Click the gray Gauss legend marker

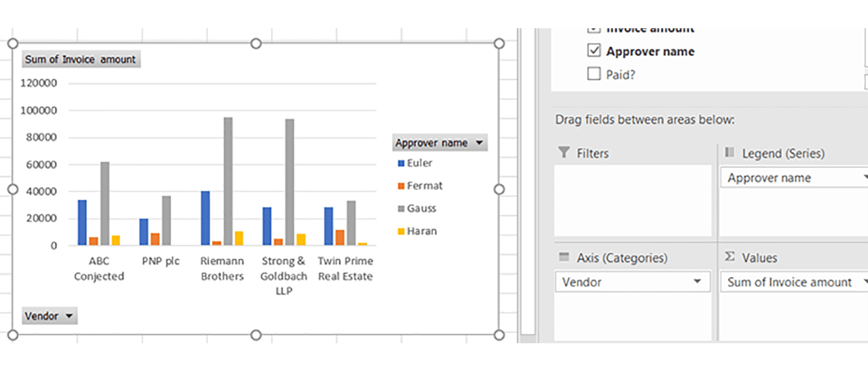[x=401, y=209]
